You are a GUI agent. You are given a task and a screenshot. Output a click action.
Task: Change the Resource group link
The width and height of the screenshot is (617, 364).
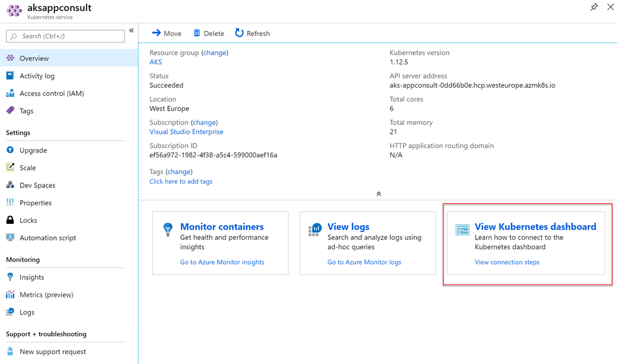pyautogui.click(x=214, y=52)
